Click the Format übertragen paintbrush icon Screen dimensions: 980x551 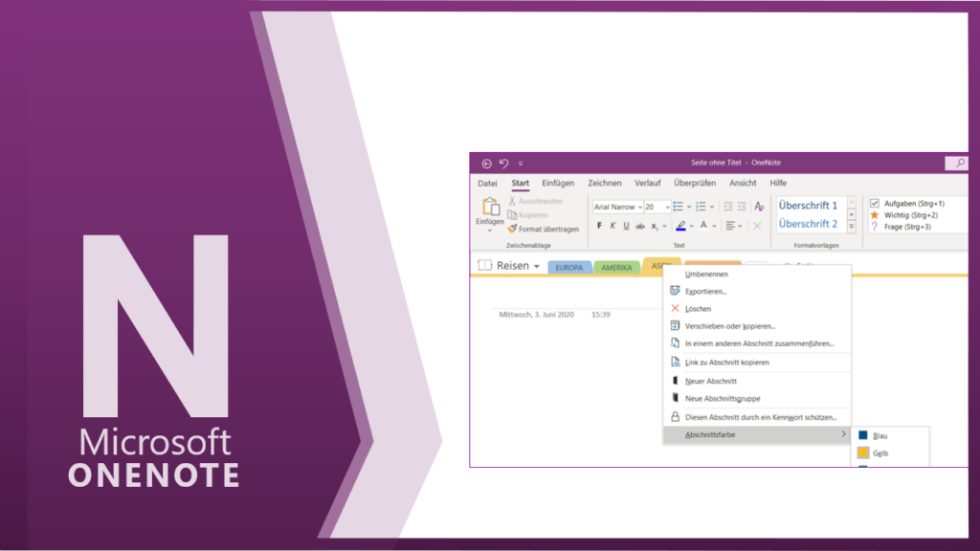click(x=512, y=229)
